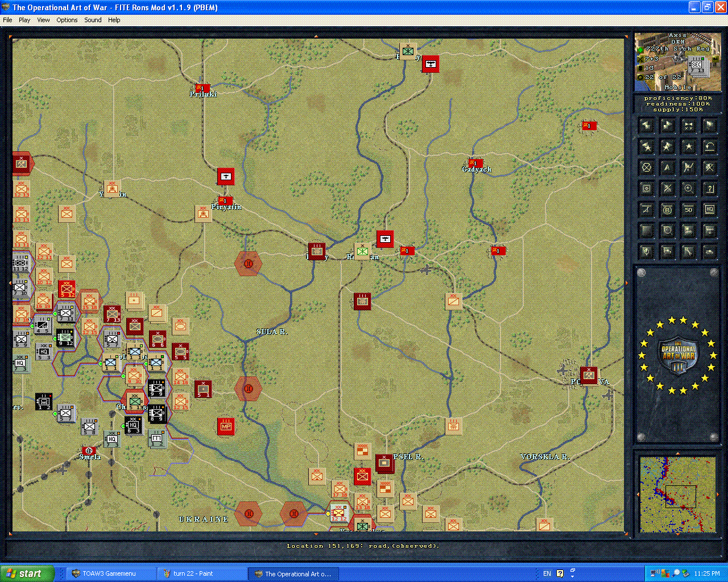Select the zoom magnifier tool icon
The image size is (728, 582).
point(688,188)
